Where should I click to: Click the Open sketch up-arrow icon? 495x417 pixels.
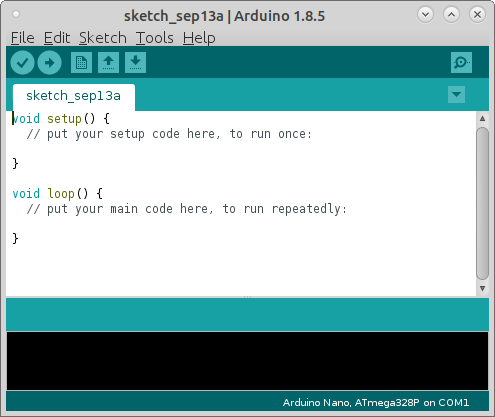click(108, 62)
